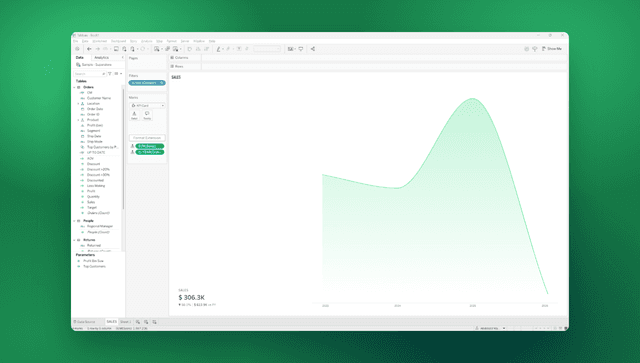This screenshot has height=363, width=640.
Task: Click the undo back arrow in toolbar
Action: point(89,49)
